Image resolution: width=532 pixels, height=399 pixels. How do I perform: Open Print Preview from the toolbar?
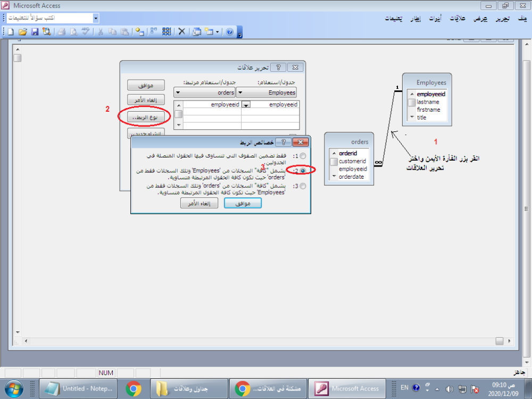pyautogui.click(x=73, y=32)
